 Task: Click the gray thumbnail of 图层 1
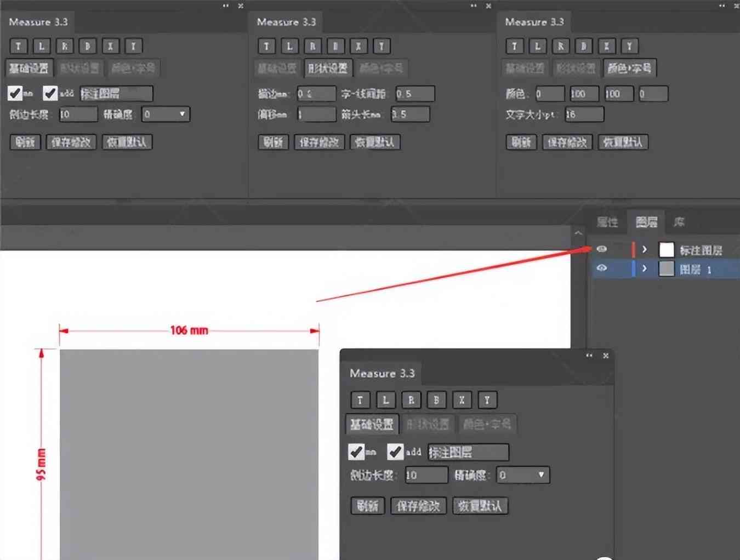666,268
